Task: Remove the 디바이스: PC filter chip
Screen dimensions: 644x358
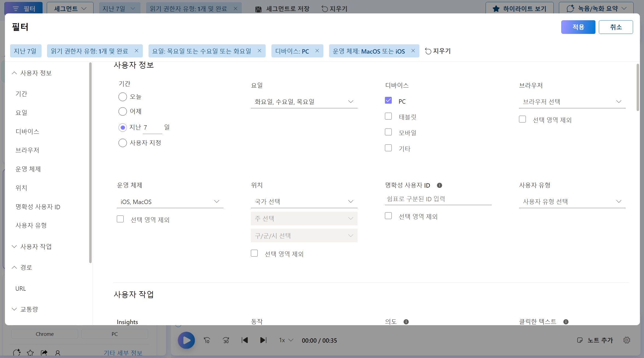Action: point(317,51)
